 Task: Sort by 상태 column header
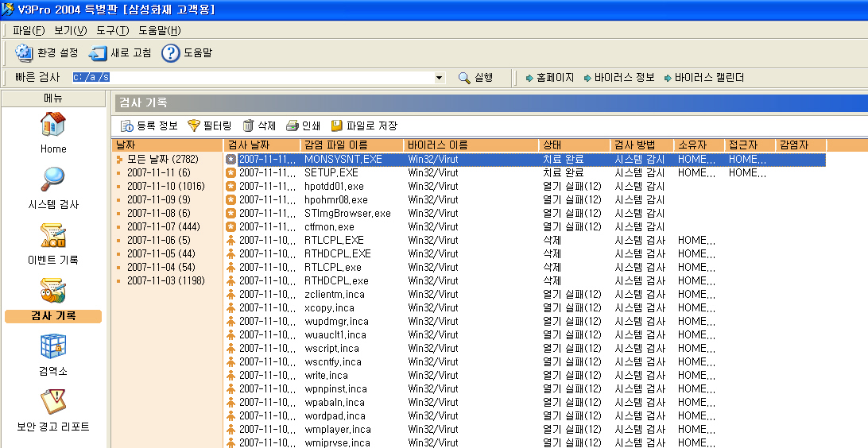(575, 145)
